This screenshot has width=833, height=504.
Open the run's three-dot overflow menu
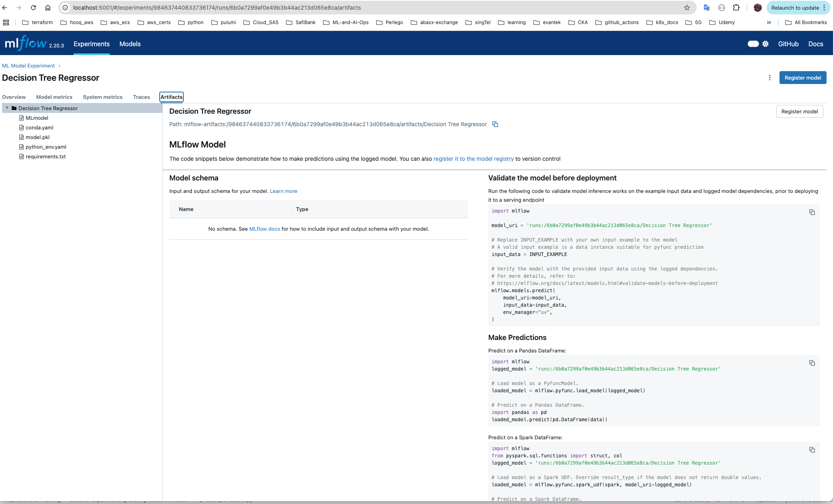(770, 78)
